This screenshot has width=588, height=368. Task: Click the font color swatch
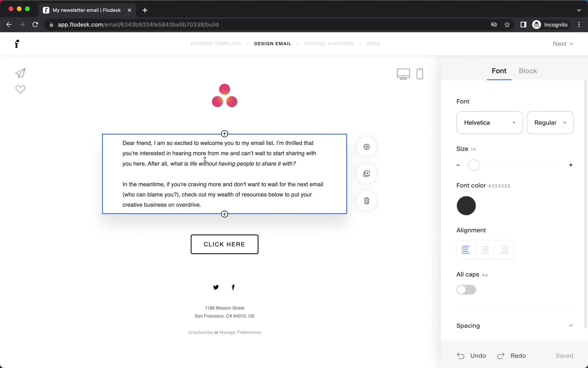click(466, 205)
